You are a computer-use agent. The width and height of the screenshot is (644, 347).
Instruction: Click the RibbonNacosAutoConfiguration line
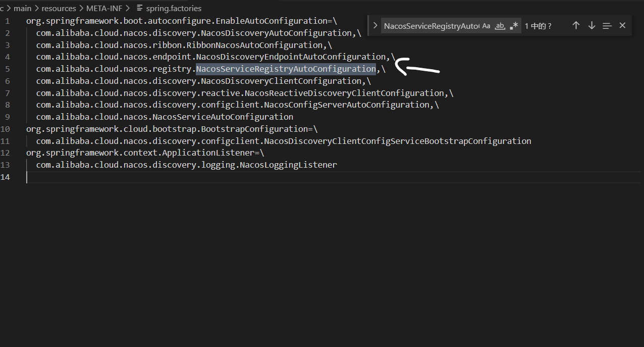point(184,45)
